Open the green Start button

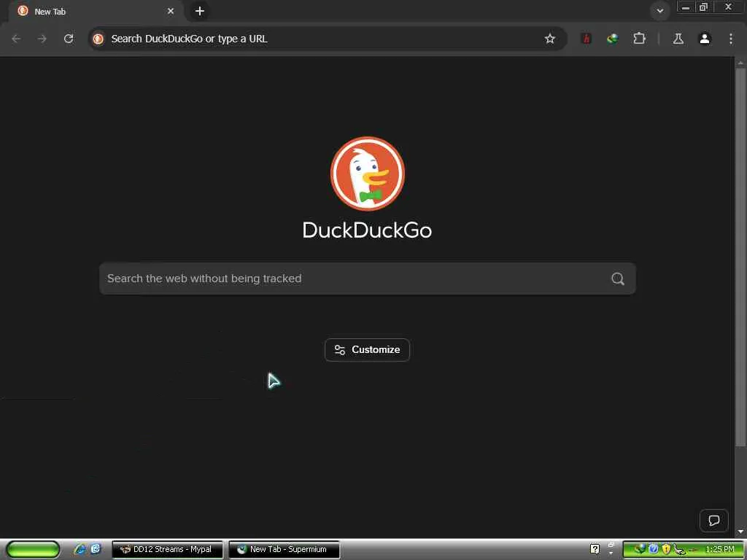[33, 549]
